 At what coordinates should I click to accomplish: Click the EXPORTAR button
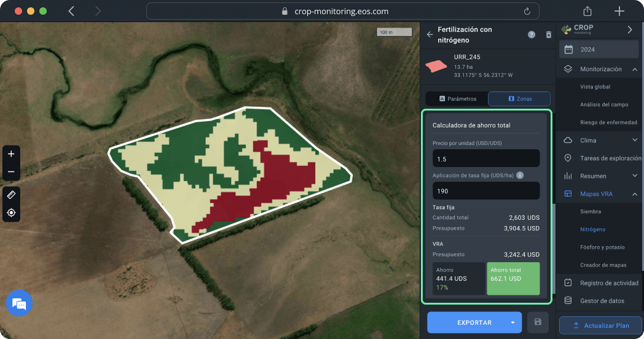(x=467, y=322)
